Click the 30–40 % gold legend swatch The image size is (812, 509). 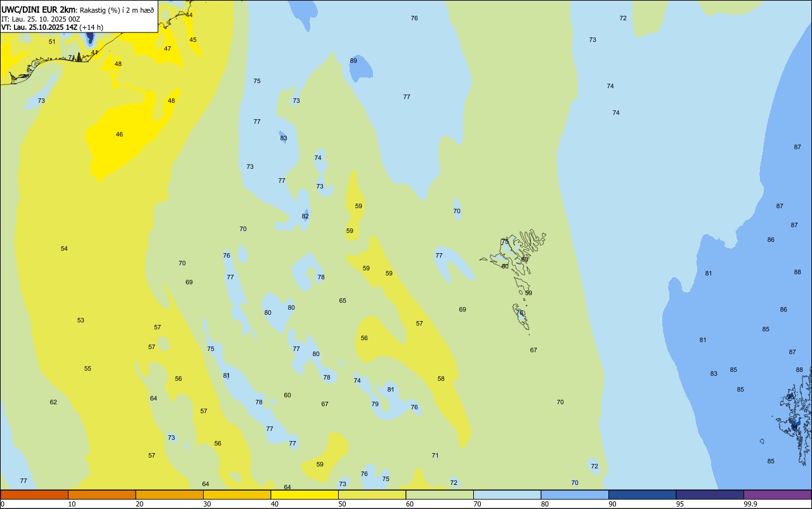(237, 494)
